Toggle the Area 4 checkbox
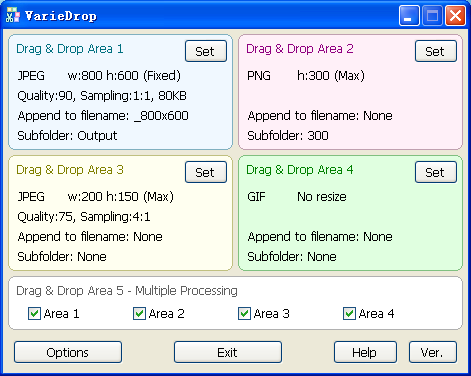471x376 pixels. (349, 314)
